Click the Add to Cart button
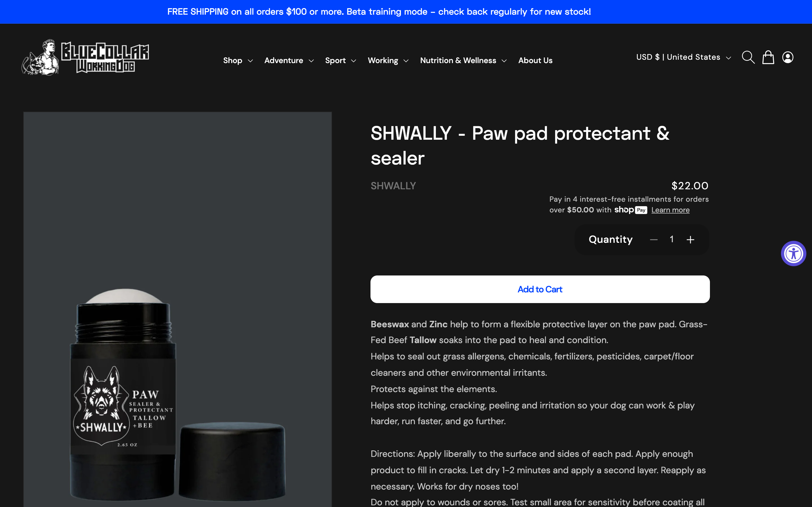 pos(540,289)
